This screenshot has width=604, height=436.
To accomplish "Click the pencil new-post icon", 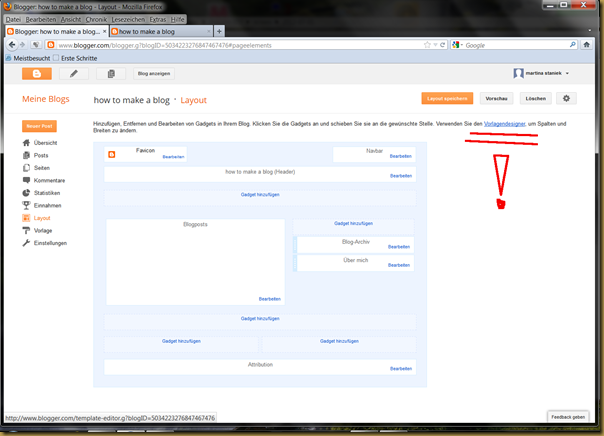I will [74, 74].
